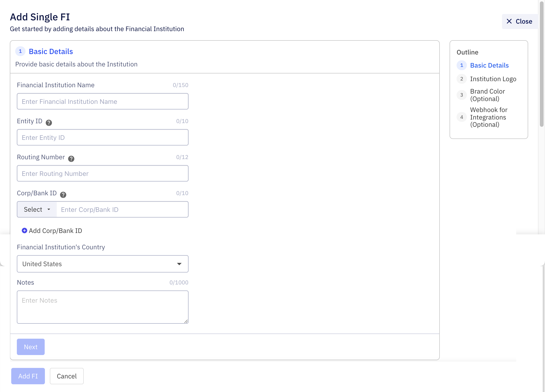Click the Cancel button
Image resolution: width=545 pixels, height=392 pixels.
pos(67,376)
